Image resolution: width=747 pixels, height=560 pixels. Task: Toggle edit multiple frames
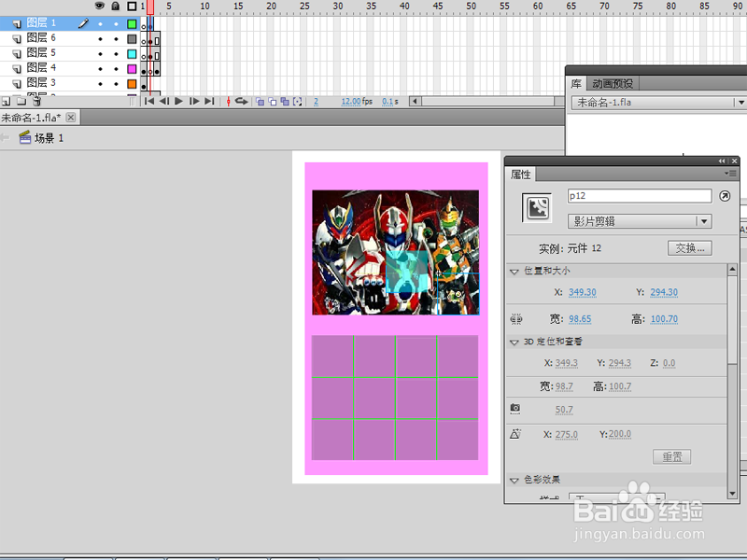285,102
